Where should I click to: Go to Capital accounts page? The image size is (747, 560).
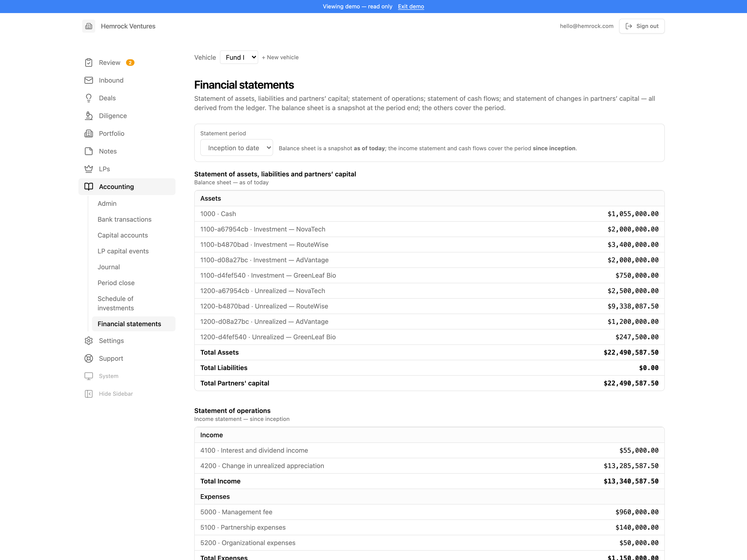tap(123, 235)
